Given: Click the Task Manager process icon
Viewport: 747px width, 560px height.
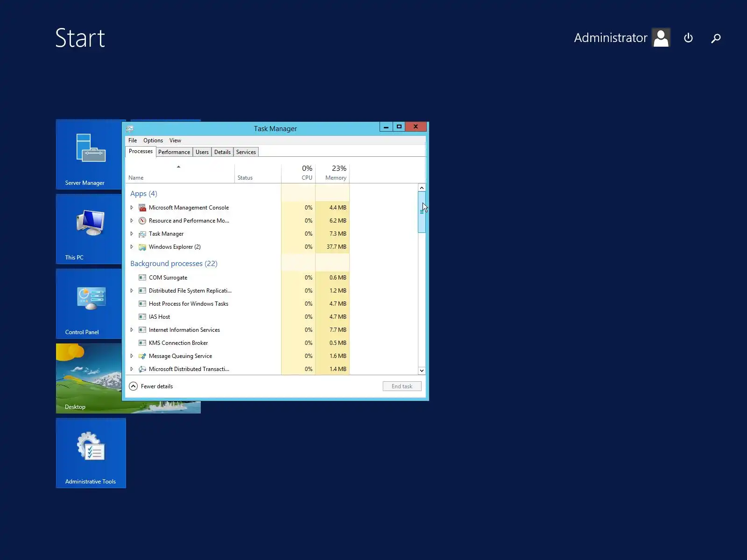Looking at the screenshot, I should point(142,234).
